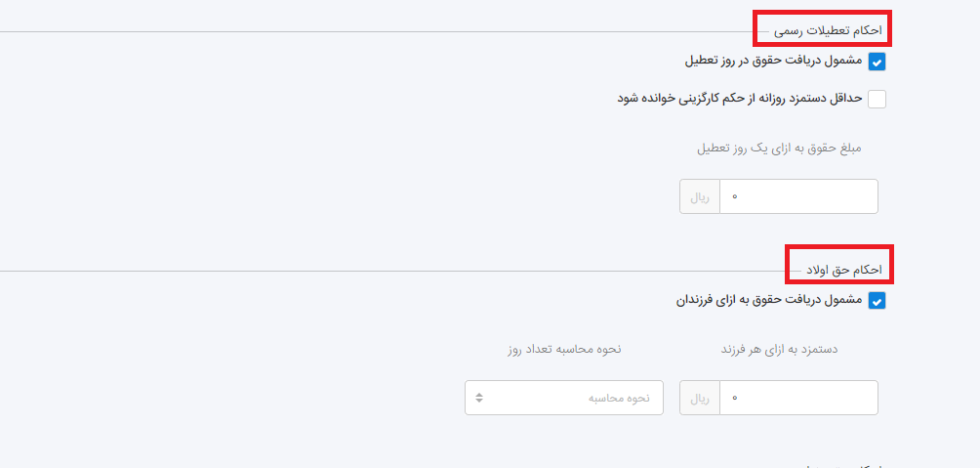The image size is (980, 468).
Task: Click the cut-off blue heading at the bottom
Action: point(839,465)
